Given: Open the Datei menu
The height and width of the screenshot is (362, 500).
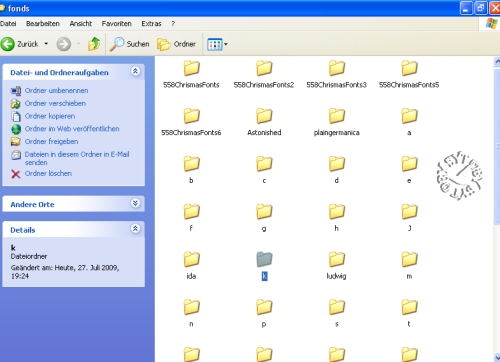Looking at the screenshot, I should pyautogui.click(x=8, y=24).
